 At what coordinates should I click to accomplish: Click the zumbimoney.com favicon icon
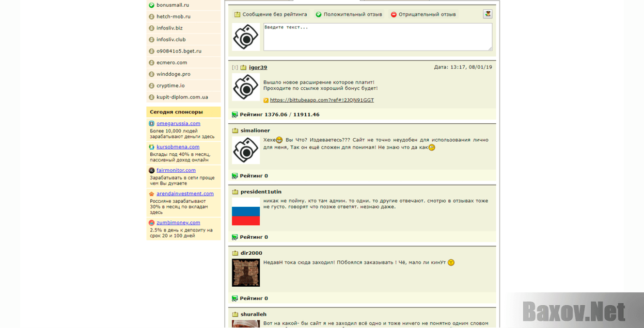152,223
